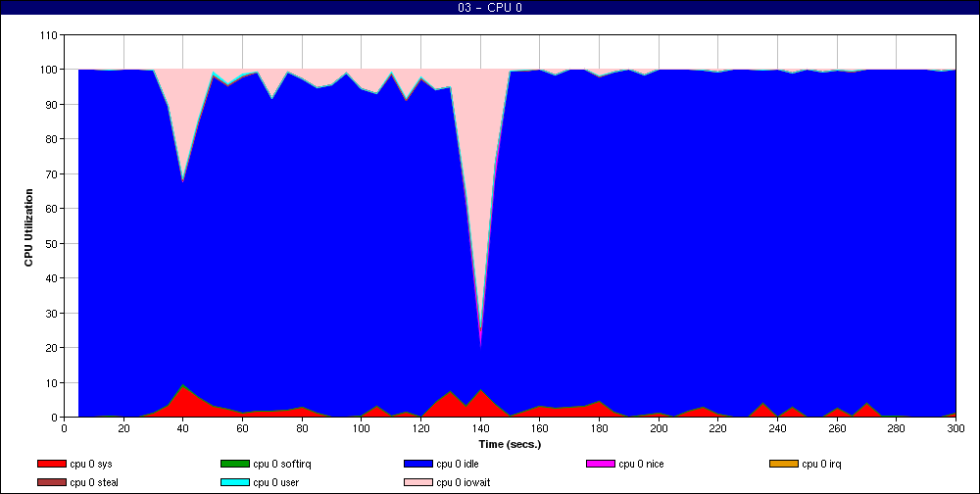Click the x-axis tick label 40
980x494 pixels.
182,429
